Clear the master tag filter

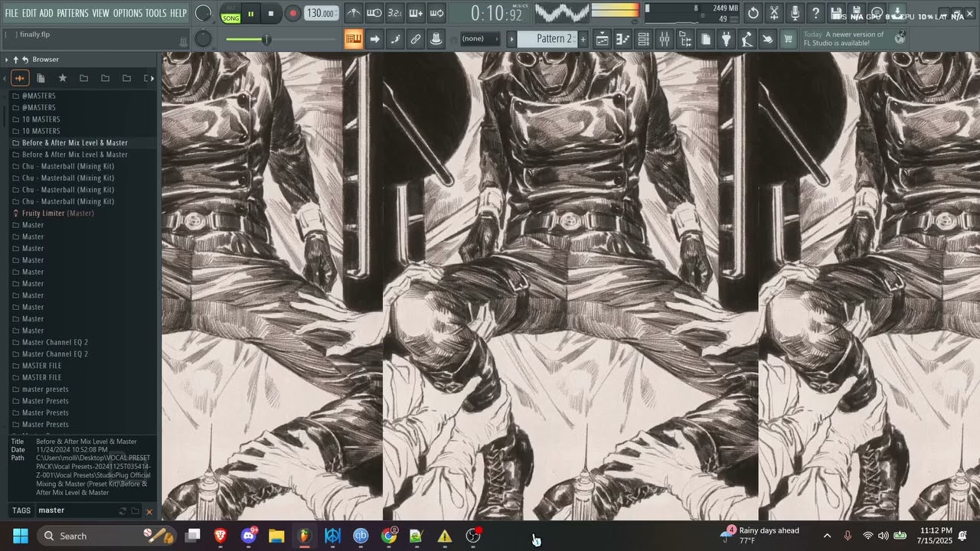(149, 511)
